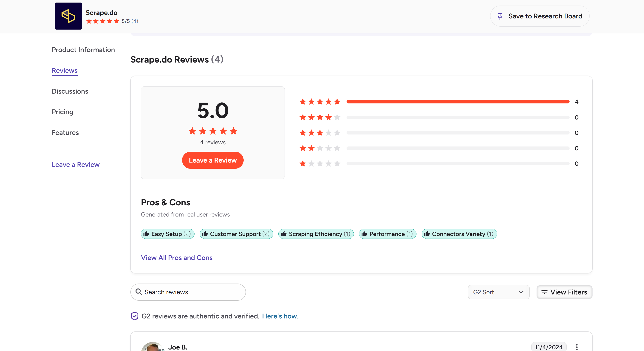The image size is (644, 351).
Task: Select the 1-star rating row stars
Action: point(320,164)
